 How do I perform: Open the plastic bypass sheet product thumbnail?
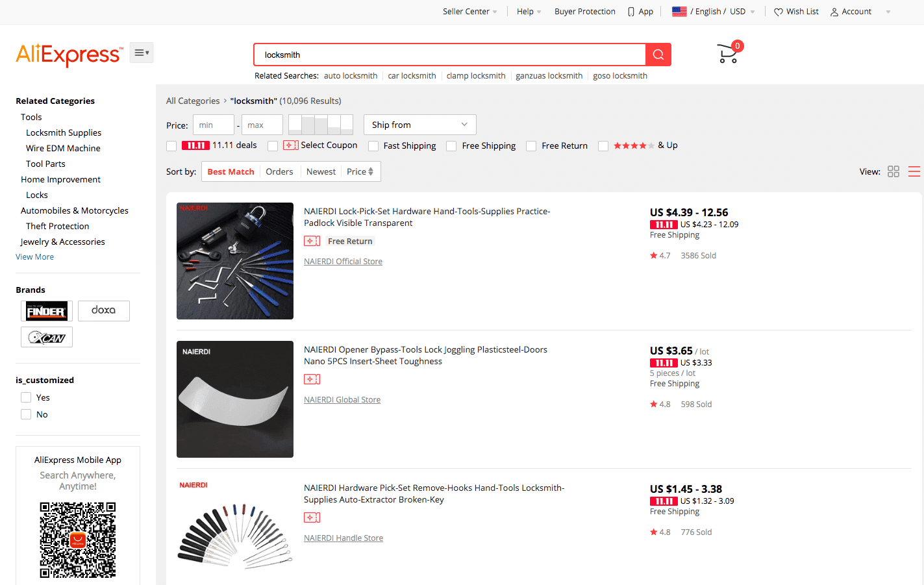[235, 399]
